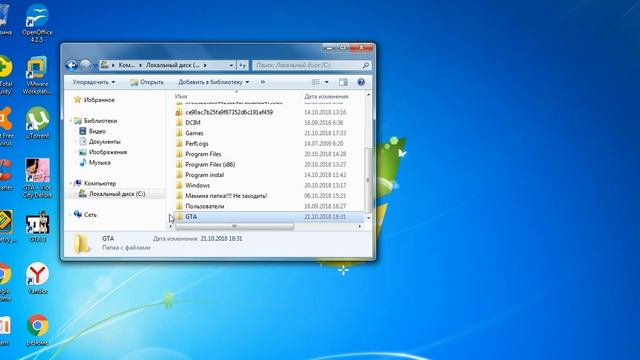Screen dimensions: 640x360
Task: Collapse the 'Библиотеки' tree node arrow
Action: (x=70, y=121)
